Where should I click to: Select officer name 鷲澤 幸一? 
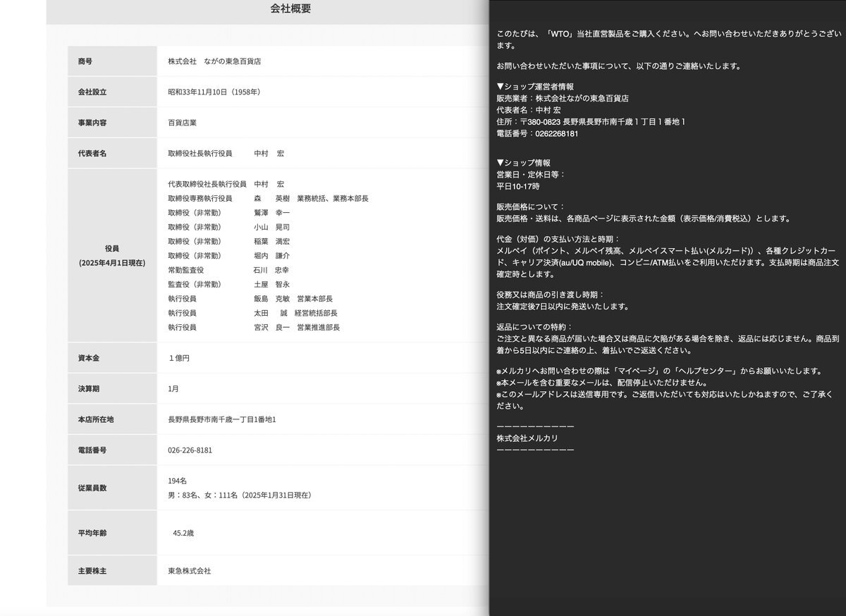click(x=272, y=213)
